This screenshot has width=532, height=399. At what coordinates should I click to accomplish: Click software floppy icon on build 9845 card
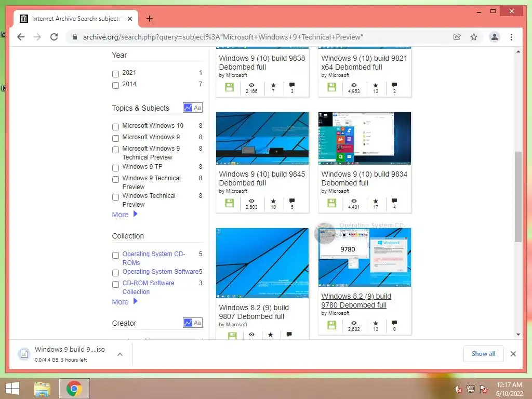tap(229, 203)
